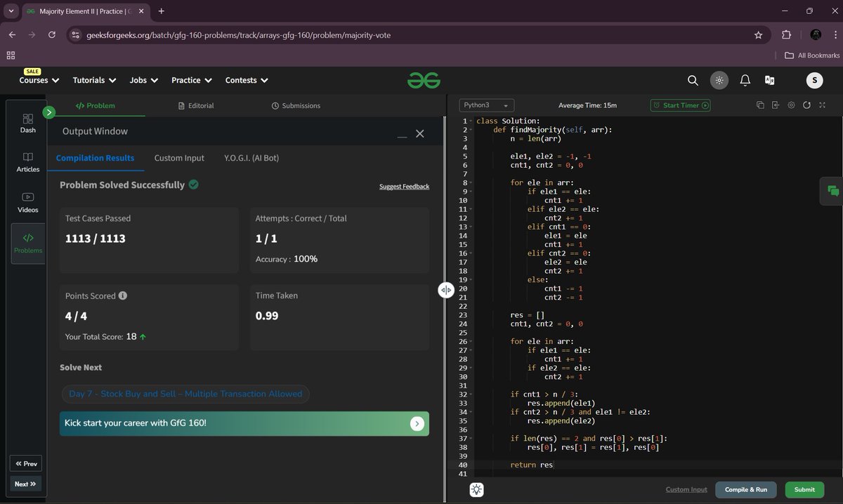843x504 pixels.
Task: Open search from the navbar magnifier icon
Action: point(693,80)
